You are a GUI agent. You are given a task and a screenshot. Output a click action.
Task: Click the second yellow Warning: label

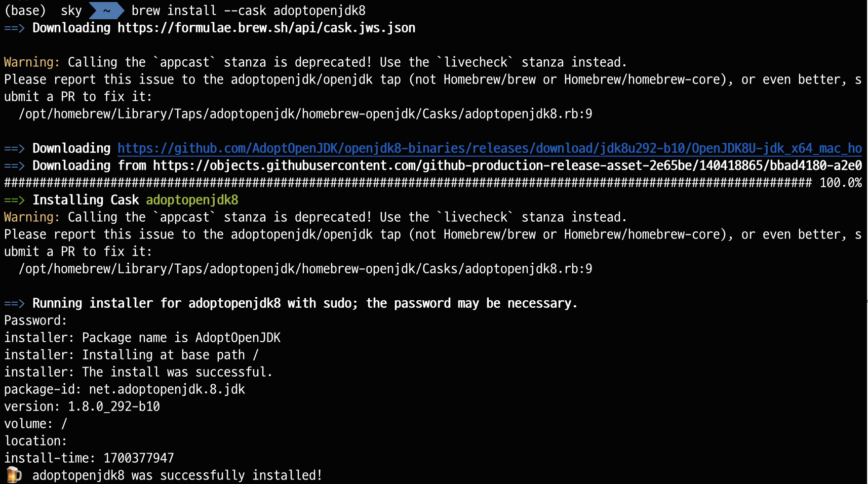(x=32, y=217)
